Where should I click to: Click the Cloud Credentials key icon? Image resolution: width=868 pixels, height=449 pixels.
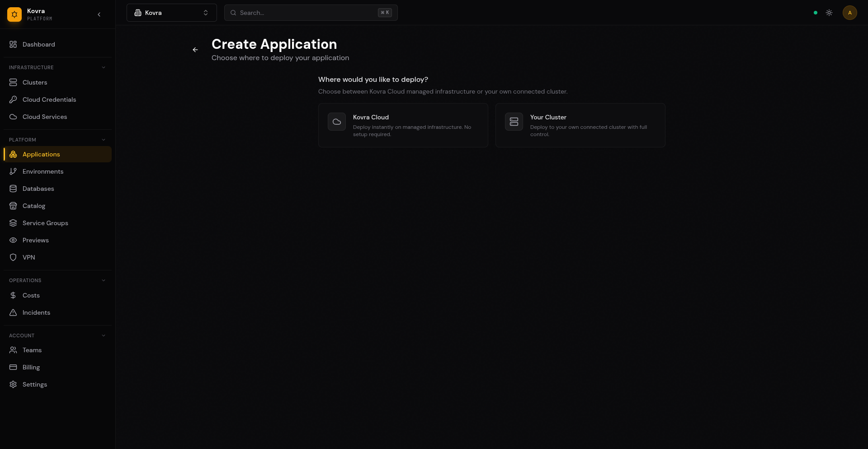click(x=13, y=99)
